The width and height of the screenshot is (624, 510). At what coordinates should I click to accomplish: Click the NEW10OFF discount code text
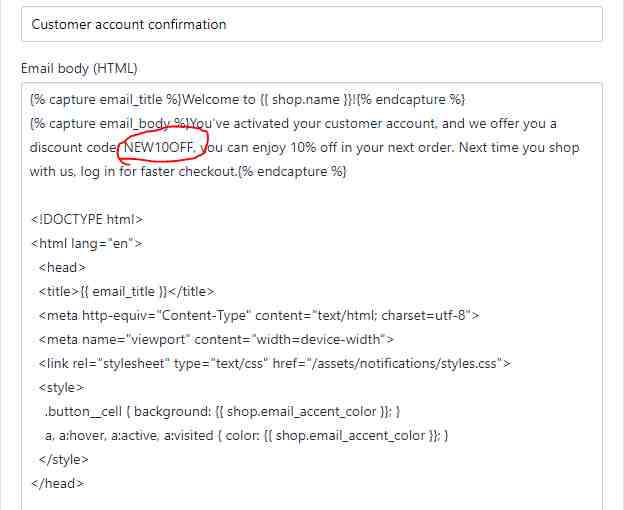(159, 148)
